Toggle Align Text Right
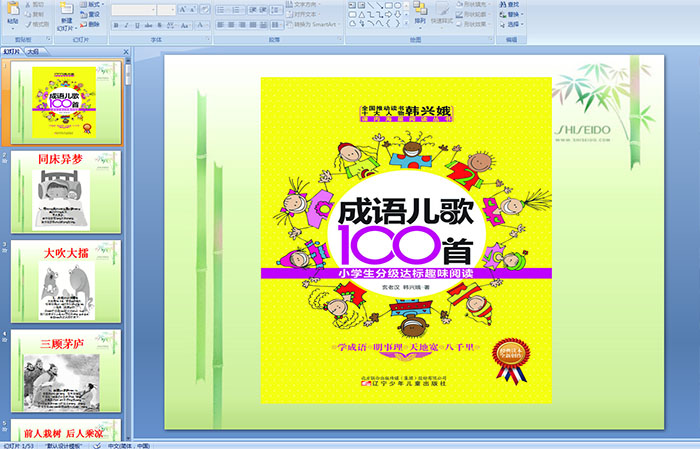The width and height of the screenshot is (700, 449). click(x=242, y=25)
